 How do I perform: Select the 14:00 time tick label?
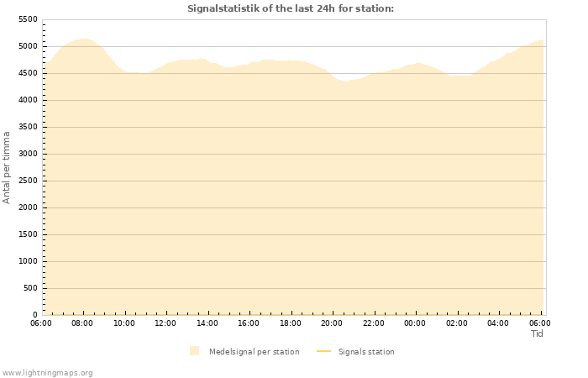point(207,323)
